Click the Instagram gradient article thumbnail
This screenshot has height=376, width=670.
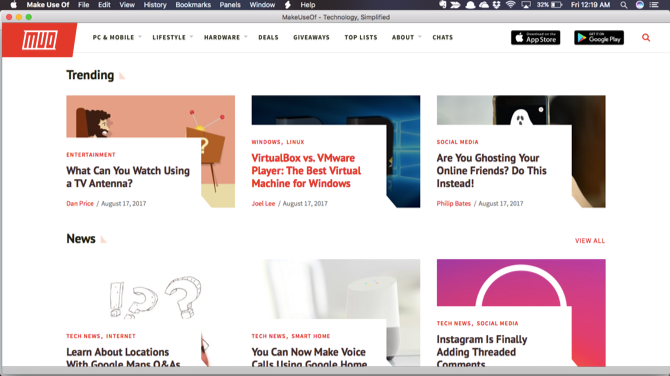pyautogui.click(x=521, y=282)
